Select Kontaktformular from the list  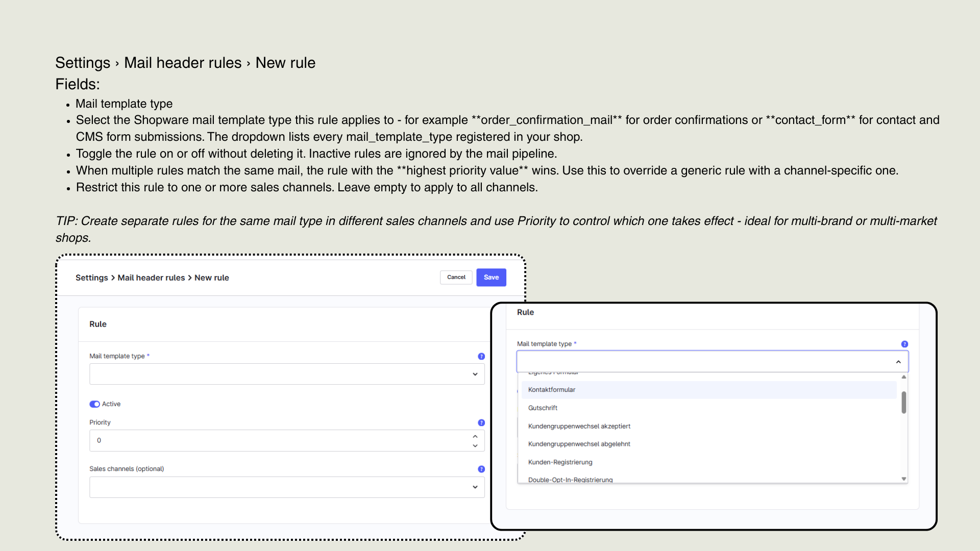click(709, 390)
